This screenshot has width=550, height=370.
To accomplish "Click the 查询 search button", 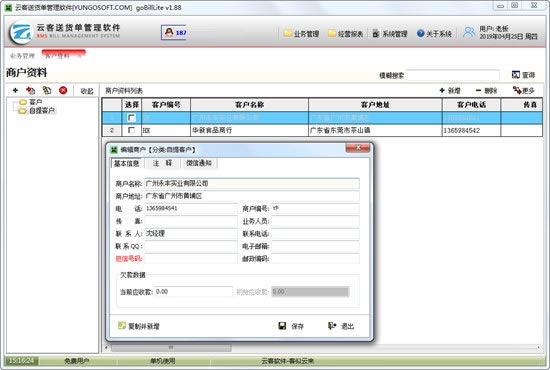I will (523, 75).
